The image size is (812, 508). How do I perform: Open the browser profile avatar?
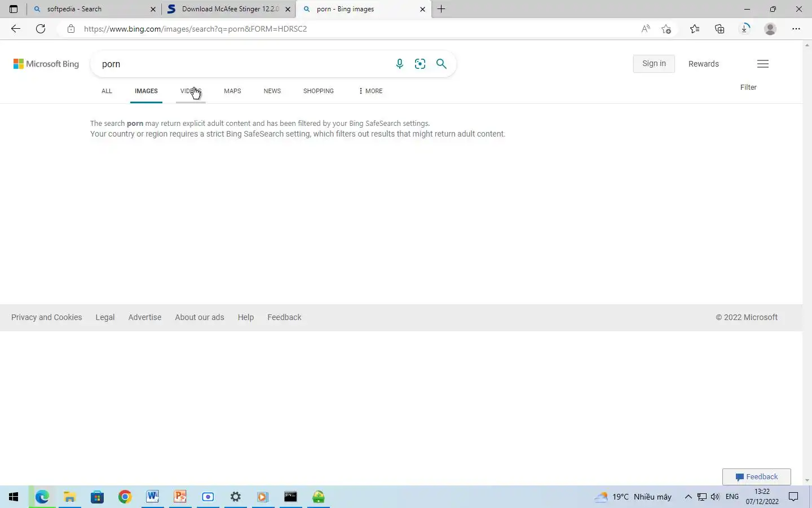770,29
